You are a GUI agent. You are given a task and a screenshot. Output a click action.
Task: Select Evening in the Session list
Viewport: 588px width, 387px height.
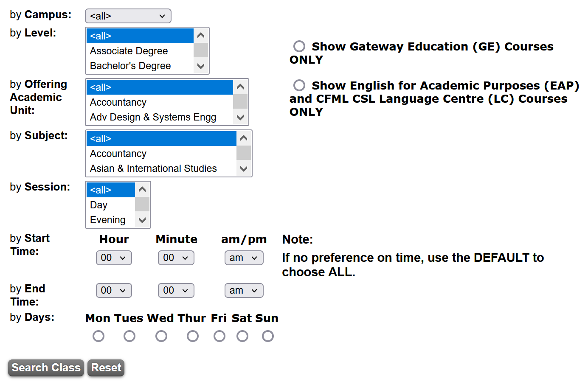click(108, 220)
